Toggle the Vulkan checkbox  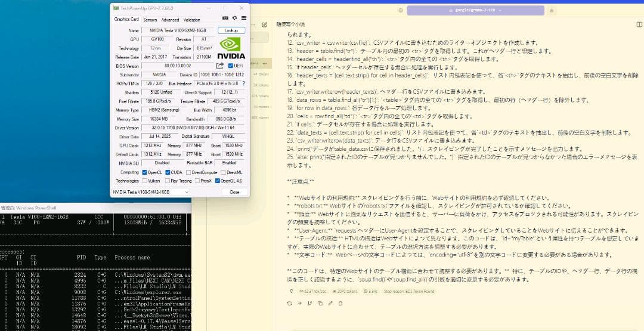pos(144,181)
